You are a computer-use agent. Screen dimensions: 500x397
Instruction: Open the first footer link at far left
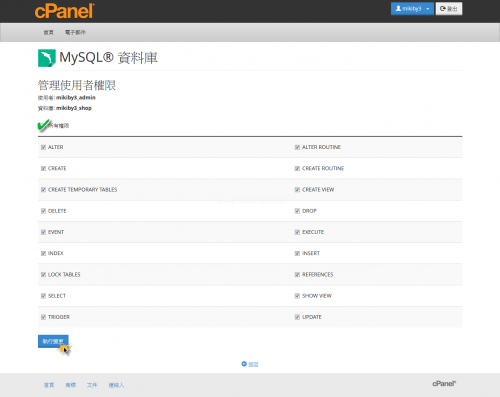coord(49,385)
